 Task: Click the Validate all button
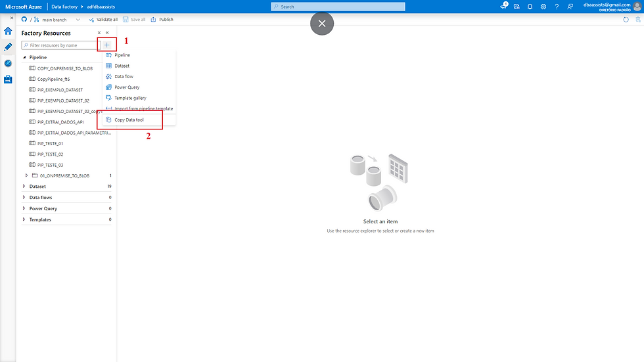coord(103,19)
